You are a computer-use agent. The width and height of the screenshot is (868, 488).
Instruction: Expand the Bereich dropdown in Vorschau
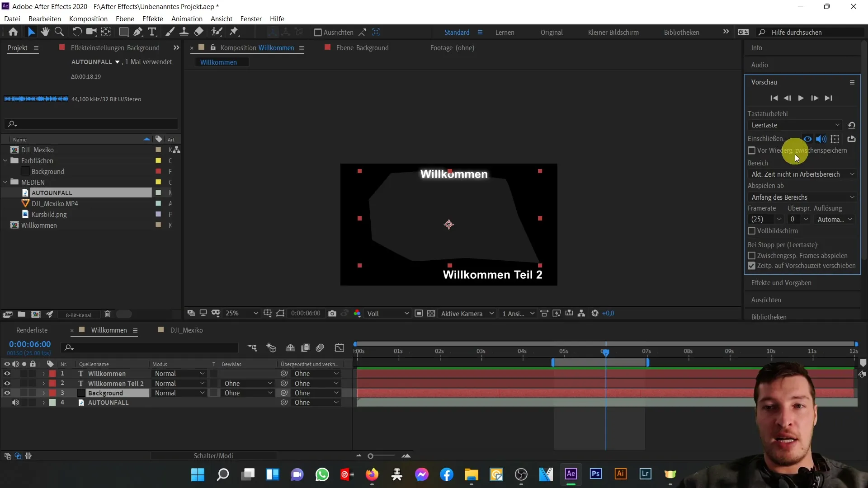click(802, 174)
